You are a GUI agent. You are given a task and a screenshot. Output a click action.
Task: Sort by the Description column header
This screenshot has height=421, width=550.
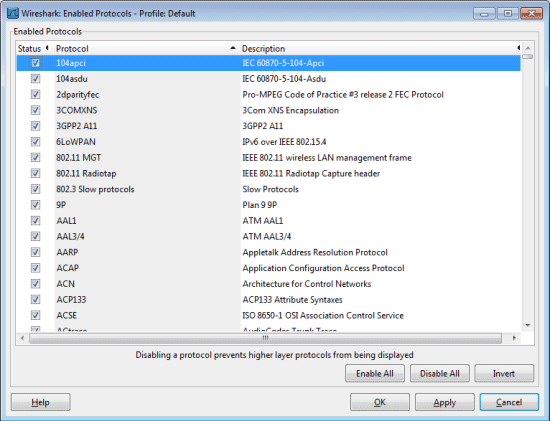[x=380, y=48]
